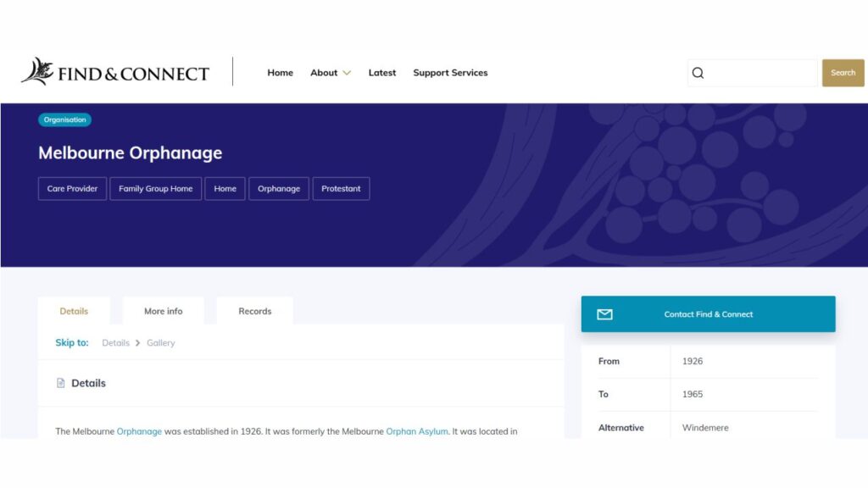Click Contact Find & Connect button
Image resolution: width=868 pixels, height=488 pixels.
[x=708, y=313]
